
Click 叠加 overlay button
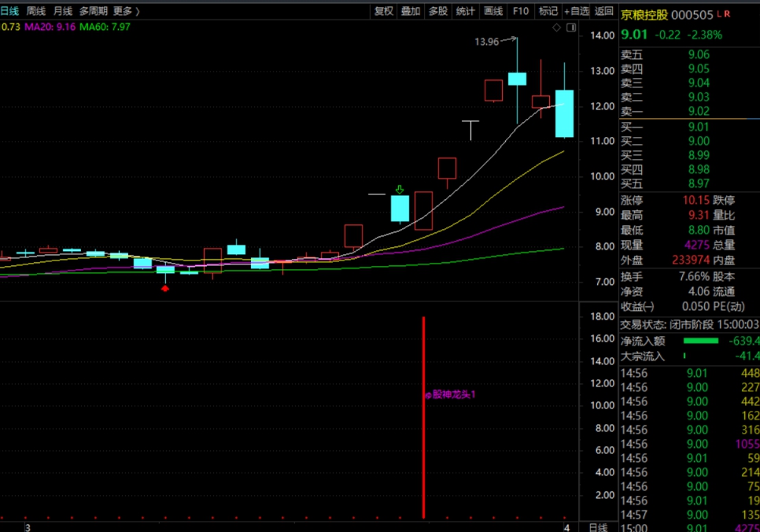pos(410,11)
